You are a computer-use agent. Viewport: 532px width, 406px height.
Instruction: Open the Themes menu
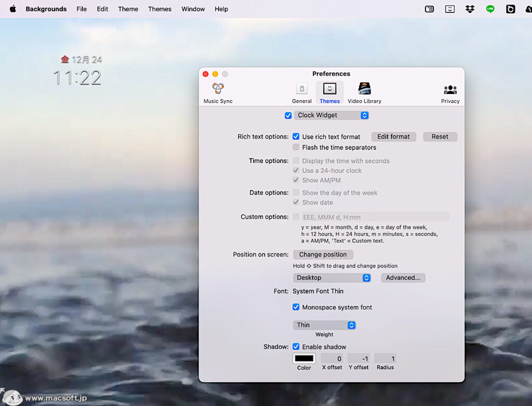click(x=159, y=9)
